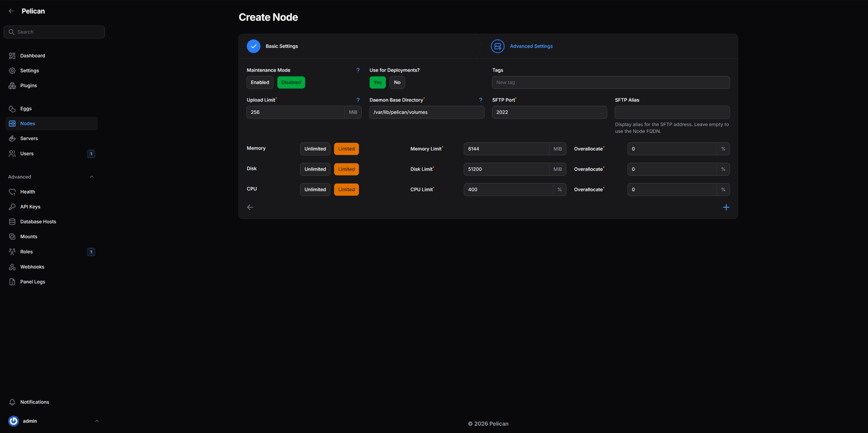Switch to the Basic Settings step
This screenshot has height=433, width=868.
click(x=282, y=46)
